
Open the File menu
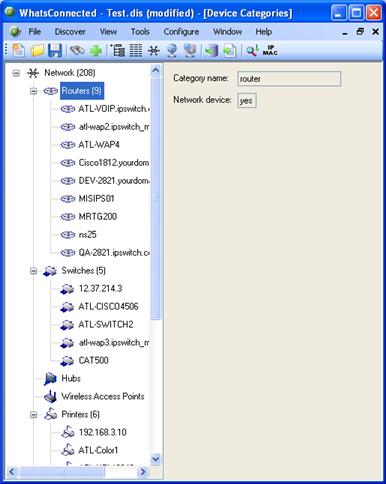[34, 32]
